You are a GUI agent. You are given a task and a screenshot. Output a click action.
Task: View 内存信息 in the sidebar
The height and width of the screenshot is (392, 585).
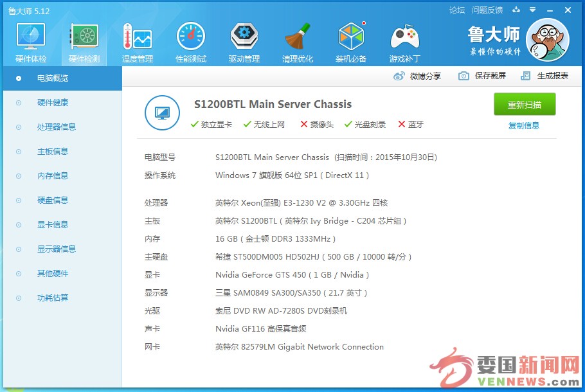coord(63,176)
